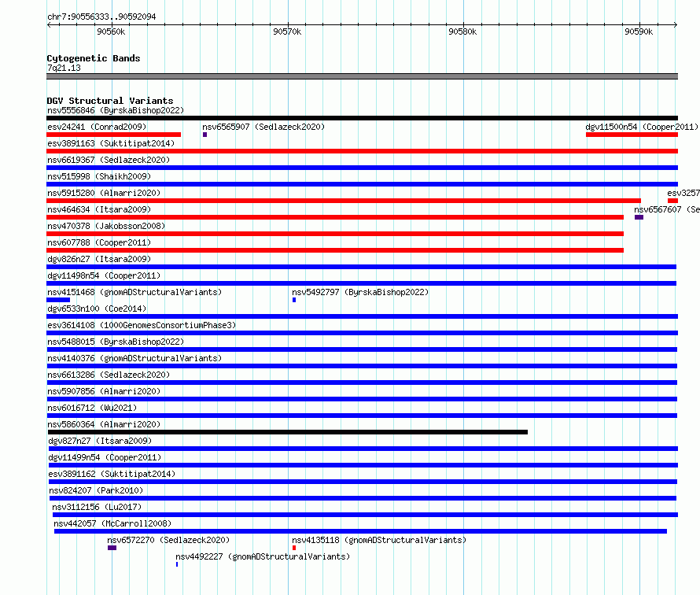Open nsv5860364 (Almarri2020) label
The image size is (700, 595).
104,424
